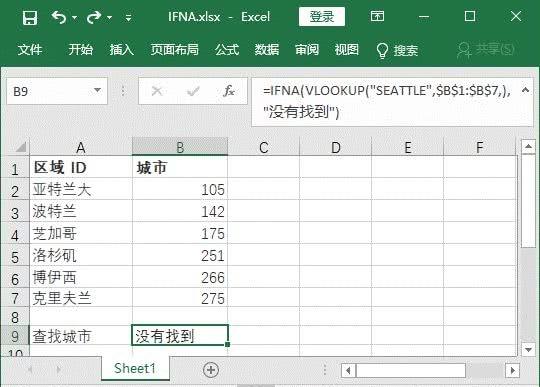Select row 5 header
The height and width of the screenshot is (387, 540).
(x=15, y=255)
